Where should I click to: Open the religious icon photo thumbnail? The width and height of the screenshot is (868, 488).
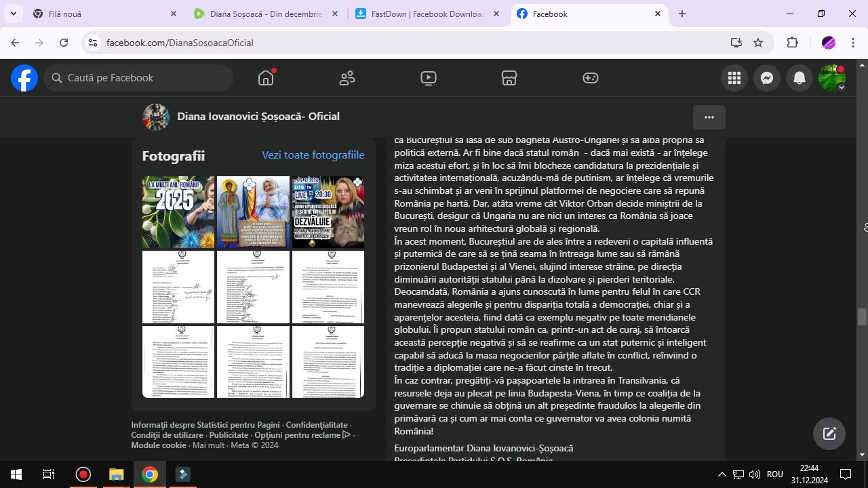click(x=253, y=212)
